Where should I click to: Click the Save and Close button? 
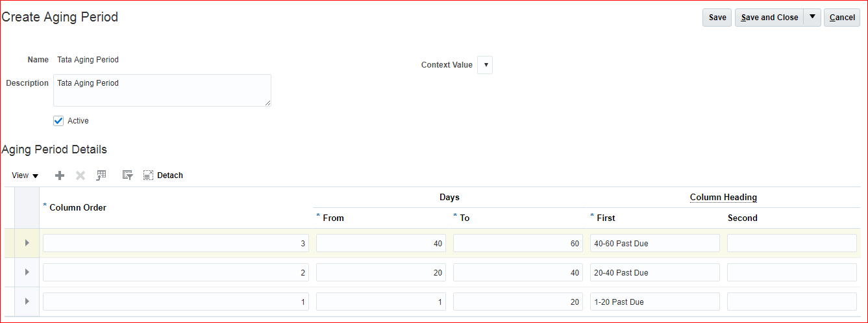pos(769,18)
